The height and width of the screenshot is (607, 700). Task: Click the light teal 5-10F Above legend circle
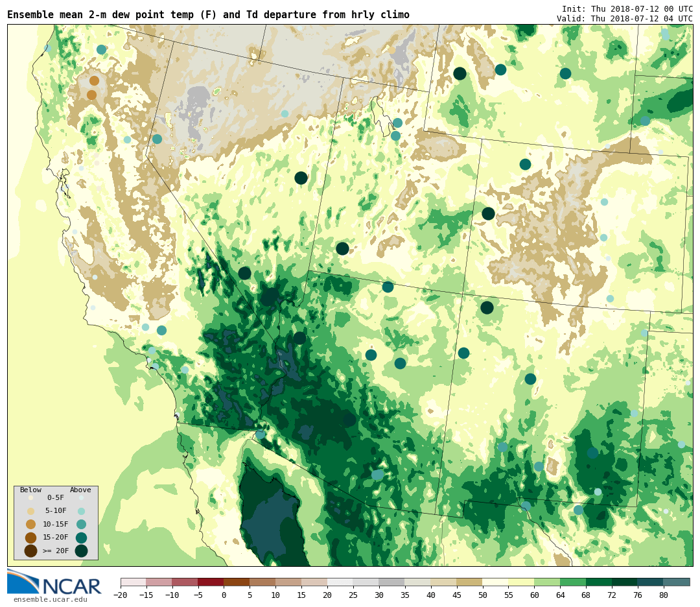[x=81, y=511]
